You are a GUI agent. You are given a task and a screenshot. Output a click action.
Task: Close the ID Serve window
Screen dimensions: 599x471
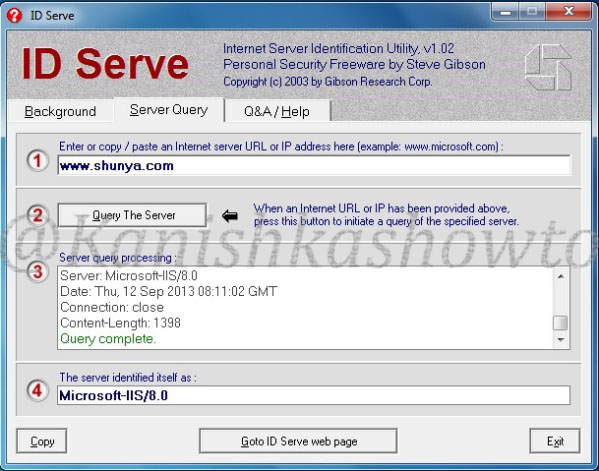point(568,12)
